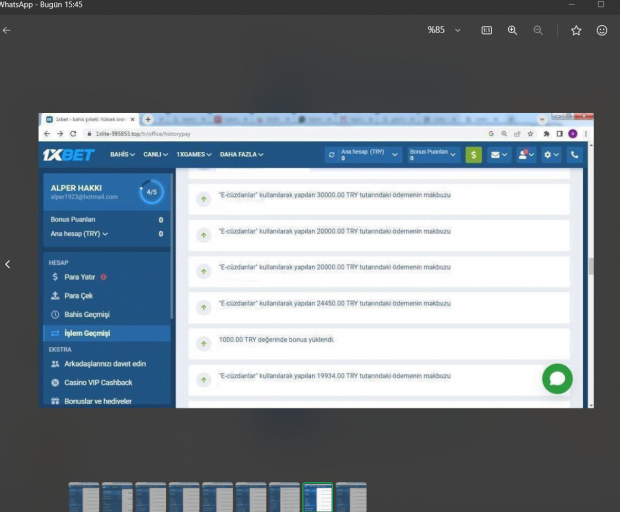Open the messages envelope dropdown
Image resolution: width=620 pixels, height=512 pixels.
(x=499, y=155)
